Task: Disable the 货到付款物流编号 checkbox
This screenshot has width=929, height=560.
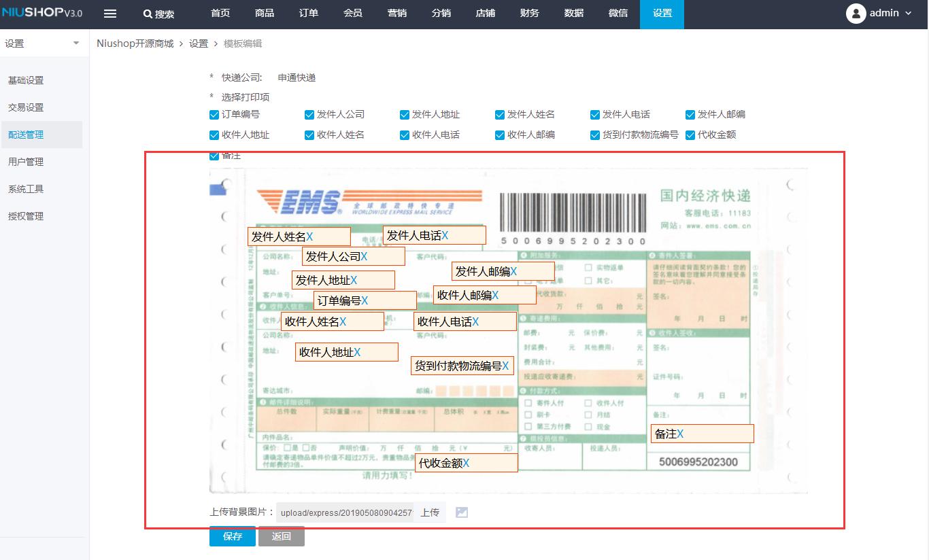Action: (x=594, y=135)
